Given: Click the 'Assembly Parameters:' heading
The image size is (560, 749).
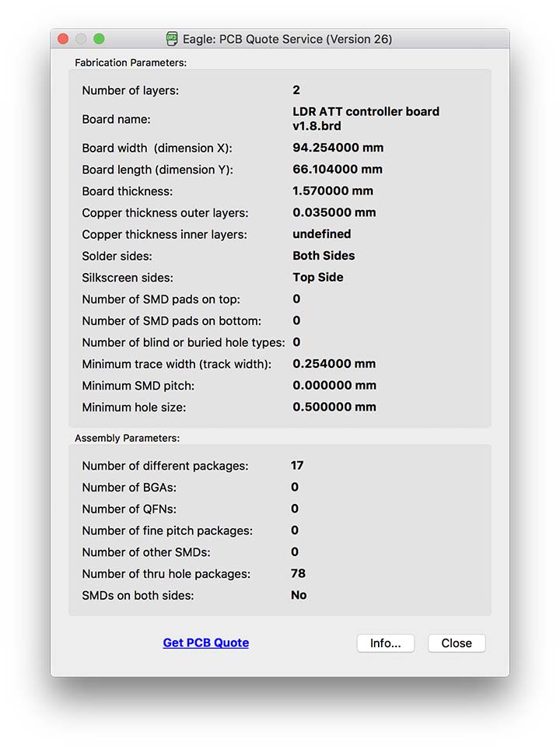Looking at the screenshot, I should tap(127, 438).
